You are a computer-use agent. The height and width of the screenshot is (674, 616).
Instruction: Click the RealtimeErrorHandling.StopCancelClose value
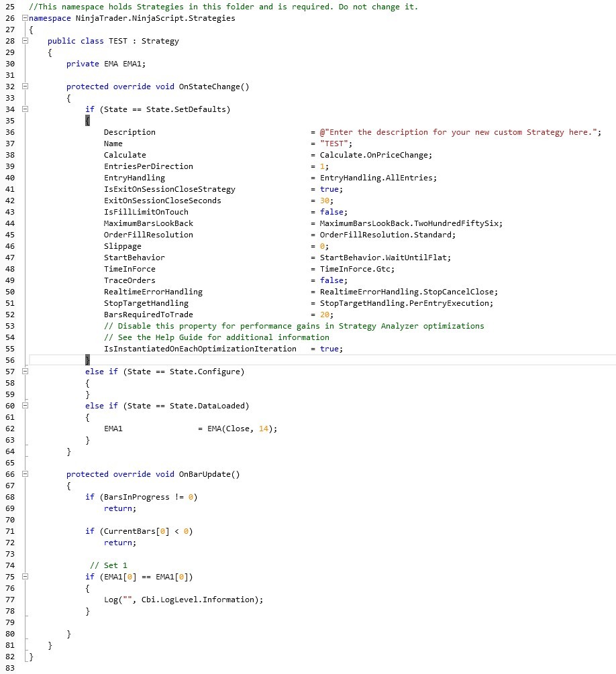[x=409, y=292]
